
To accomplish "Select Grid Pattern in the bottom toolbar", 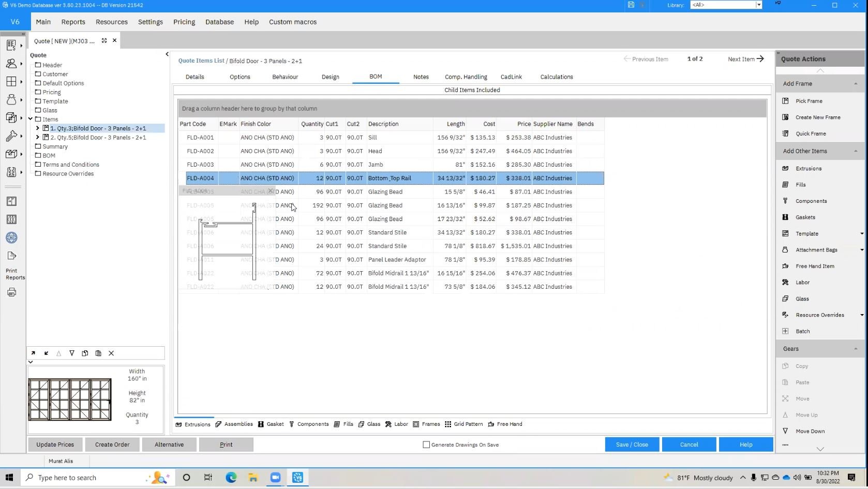I will tap(468, 424).
